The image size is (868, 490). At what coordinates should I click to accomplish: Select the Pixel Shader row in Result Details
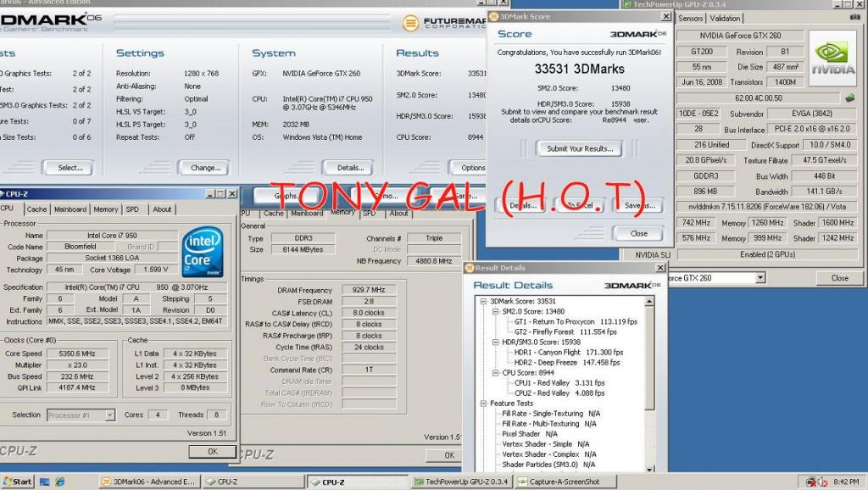[529, 434]
